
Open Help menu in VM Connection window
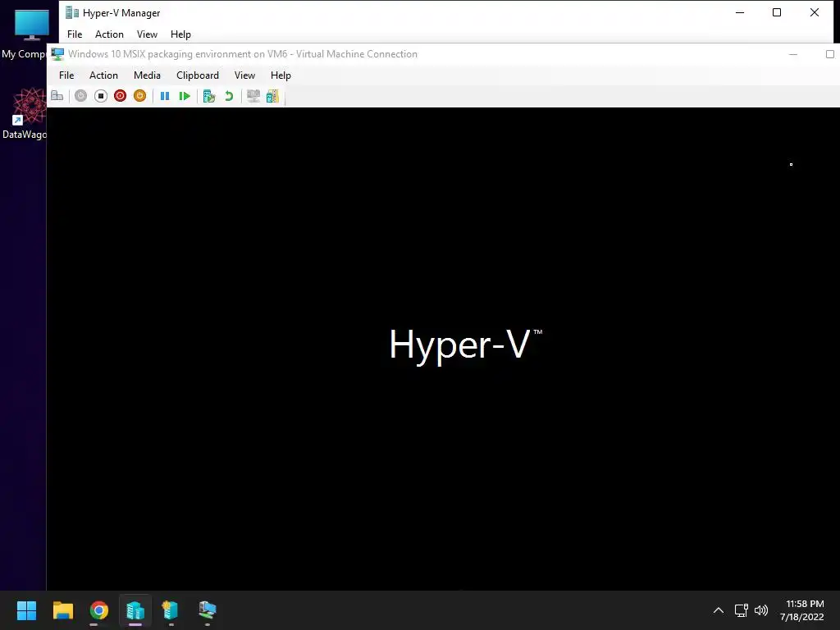click(281, 75)
